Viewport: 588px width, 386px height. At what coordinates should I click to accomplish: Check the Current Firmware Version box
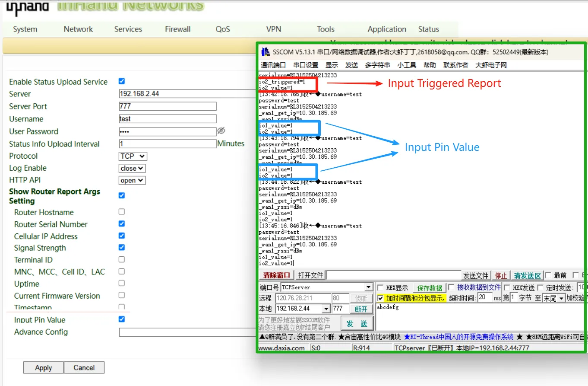coord(122,295)
